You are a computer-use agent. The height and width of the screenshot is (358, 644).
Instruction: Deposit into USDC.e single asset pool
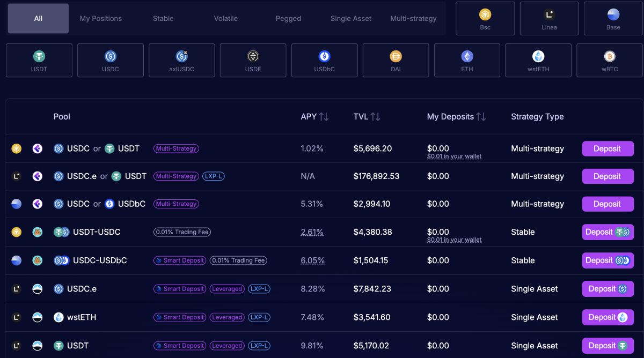pos(608,289)
